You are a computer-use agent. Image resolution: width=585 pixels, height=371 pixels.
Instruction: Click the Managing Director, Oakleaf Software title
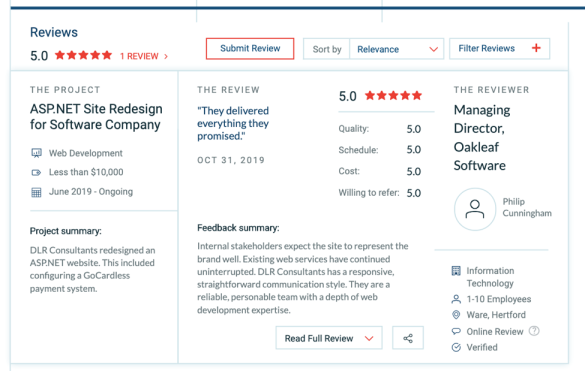pos(482,138)
